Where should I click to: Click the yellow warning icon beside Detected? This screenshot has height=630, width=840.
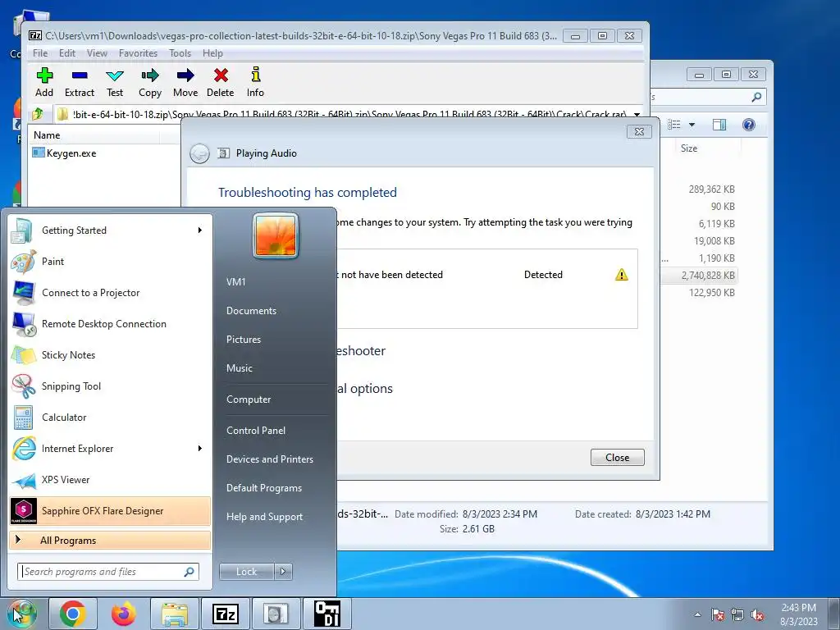pyautogui.click(x=622, y=275)
